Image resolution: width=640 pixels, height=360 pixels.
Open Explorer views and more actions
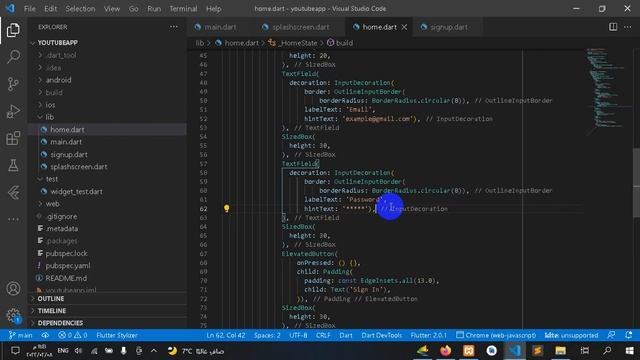(174, 27)
